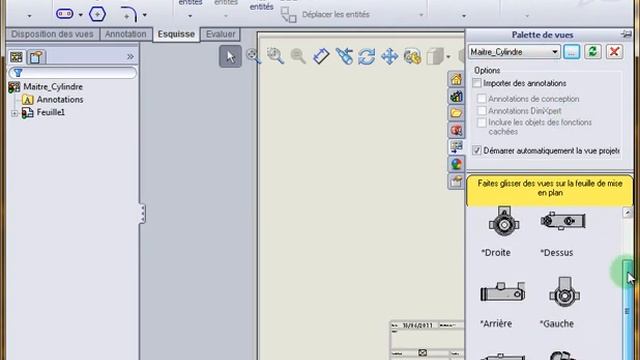Open the Custom Properties task pane icon
640x360 pixels.
456,181
